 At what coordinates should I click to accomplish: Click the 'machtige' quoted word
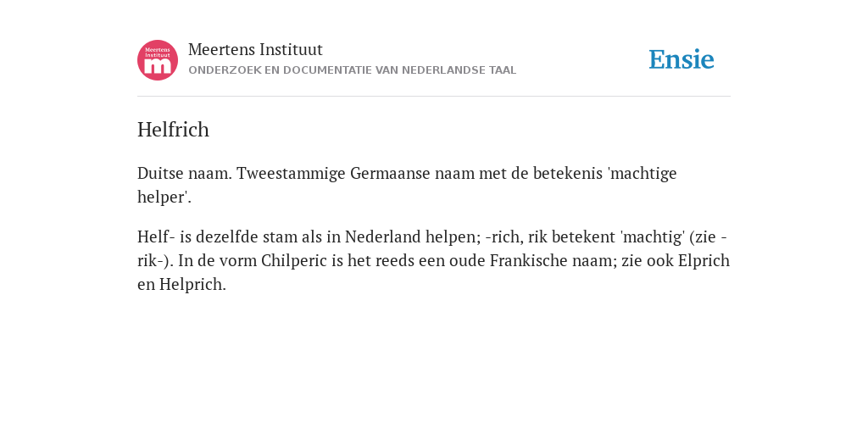(643, 173)
